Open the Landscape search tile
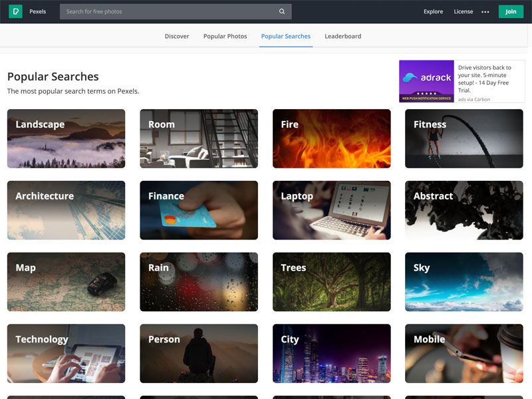Screen dimensions: 532x399 (66, 138)
